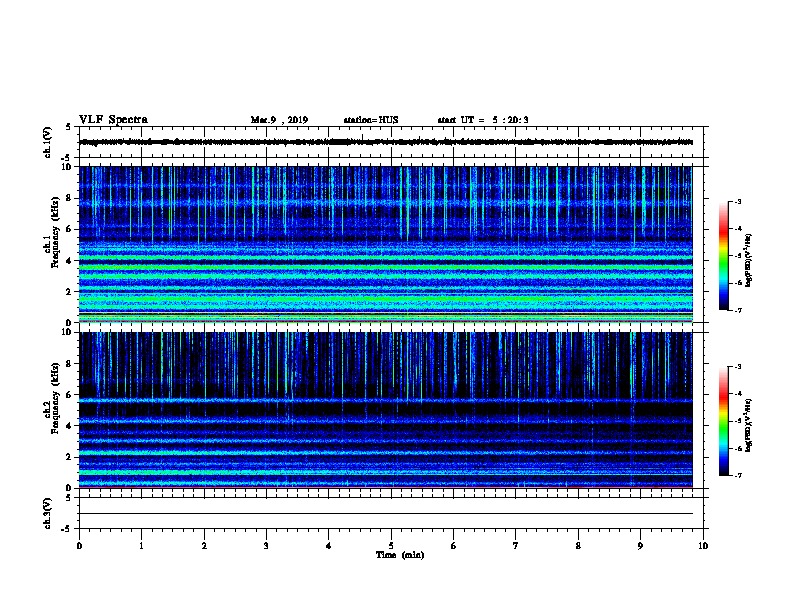
Task: Click time axis tick label "7"
Action: click(516, 546)
